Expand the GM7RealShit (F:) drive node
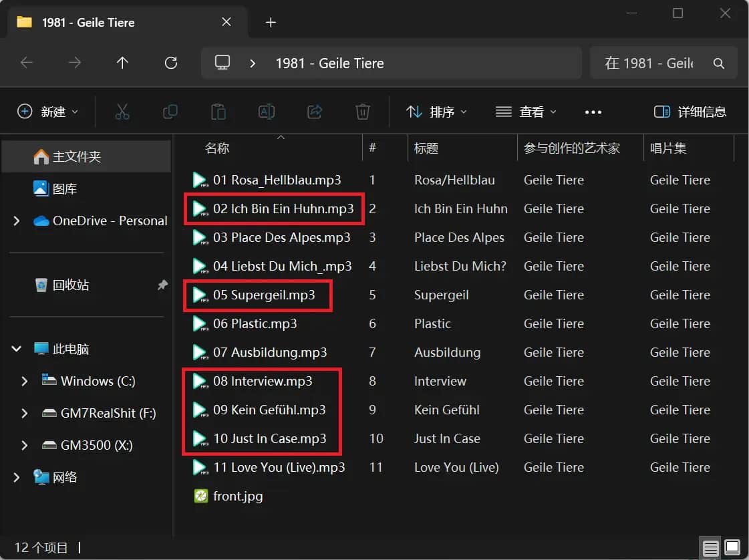Screen dimensions: 749x560 (x=25, y=413)
